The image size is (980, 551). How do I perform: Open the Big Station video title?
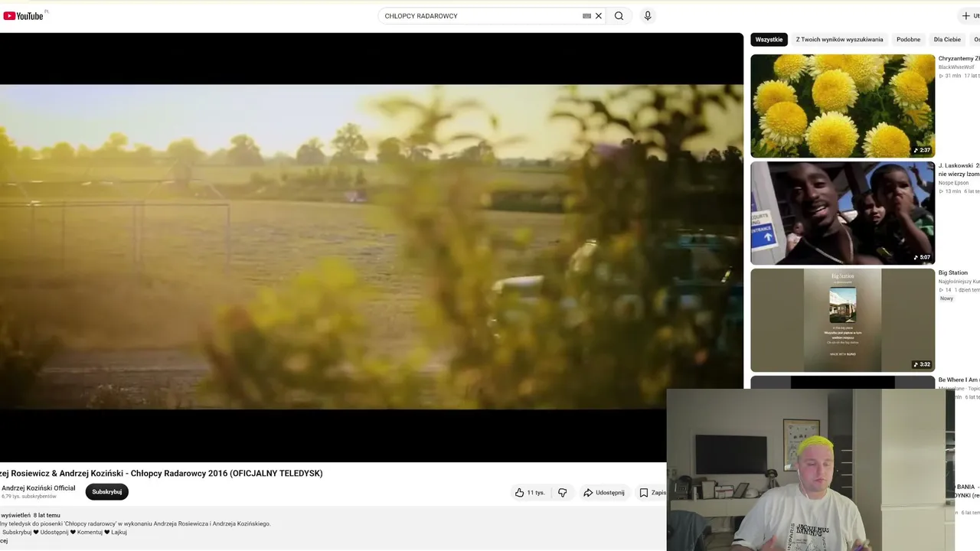pos(953,273)
